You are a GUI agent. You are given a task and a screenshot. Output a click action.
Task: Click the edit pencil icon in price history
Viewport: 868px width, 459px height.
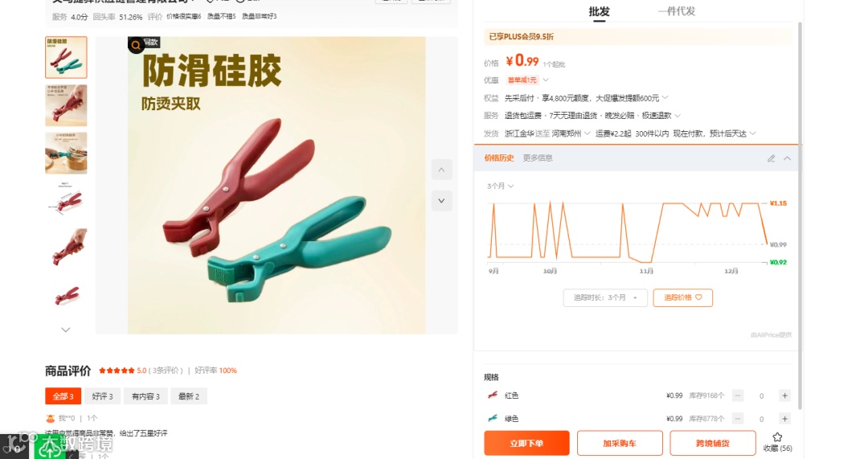click(771, 158)
